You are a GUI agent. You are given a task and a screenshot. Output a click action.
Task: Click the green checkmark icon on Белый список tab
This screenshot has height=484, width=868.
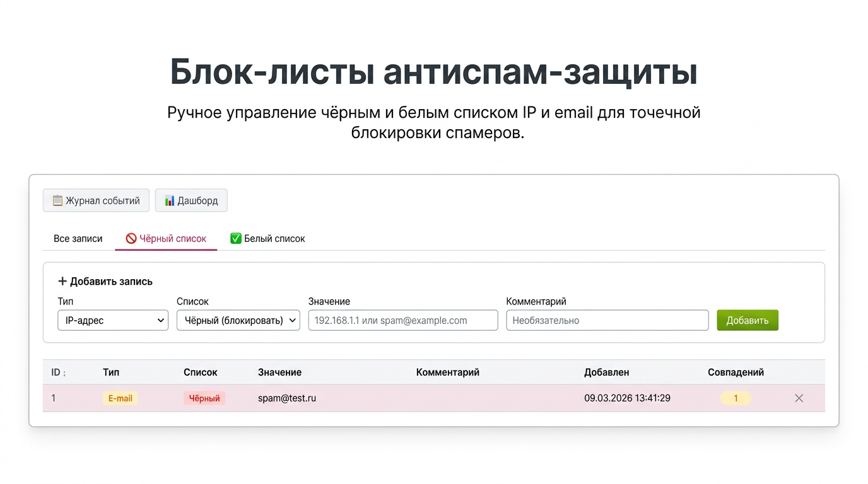tap(235, 238)
